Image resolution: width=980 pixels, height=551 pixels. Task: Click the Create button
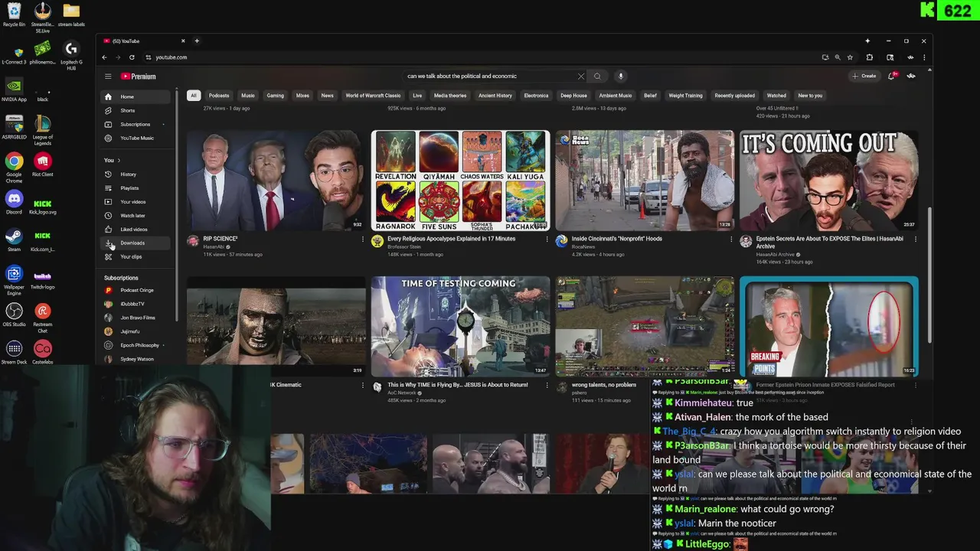(864, 76)
